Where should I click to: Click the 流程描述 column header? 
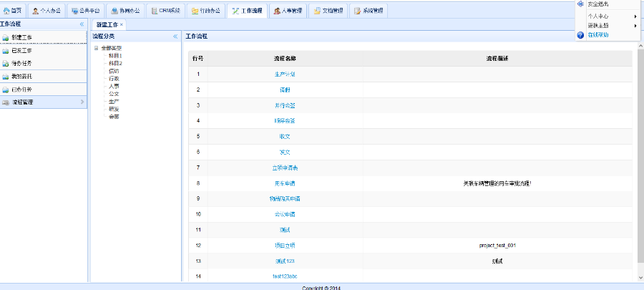497,59
